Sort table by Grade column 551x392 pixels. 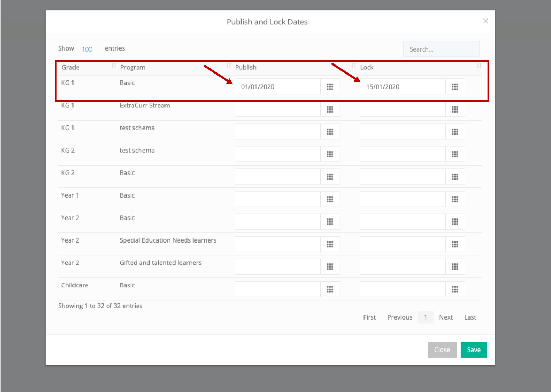point(87,67)
